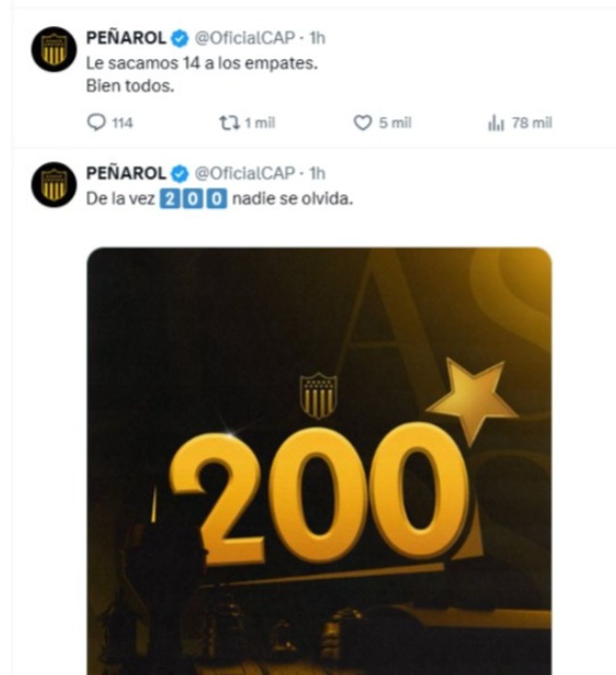Like the tweet about 14 empates
Screen dimensions: 616x675
coord(362,123)
